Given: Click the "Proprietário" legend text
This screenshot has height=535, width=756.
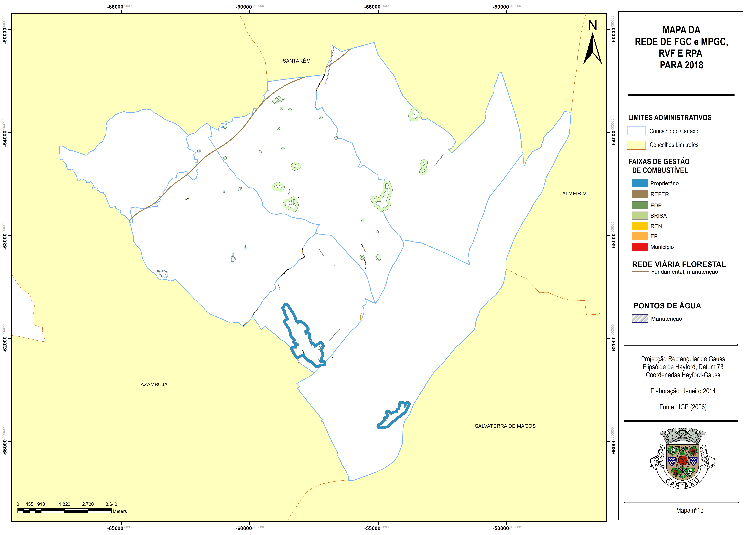Looking at the screenshot, I should pos(664,184).
